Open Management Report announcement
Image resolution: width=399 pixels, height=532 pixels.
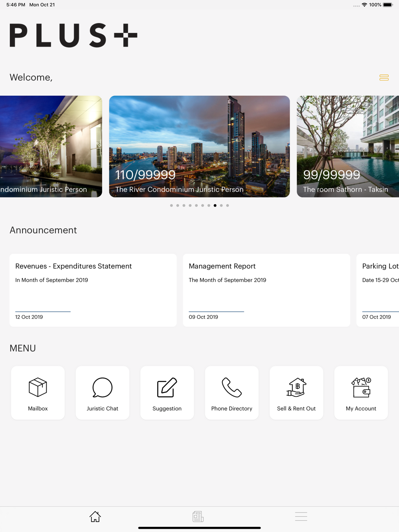[267, 290]
